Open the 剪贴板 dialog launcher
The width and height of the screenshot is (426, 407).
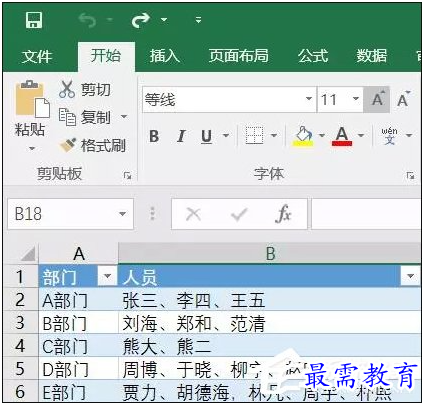[x=127, y=175]
